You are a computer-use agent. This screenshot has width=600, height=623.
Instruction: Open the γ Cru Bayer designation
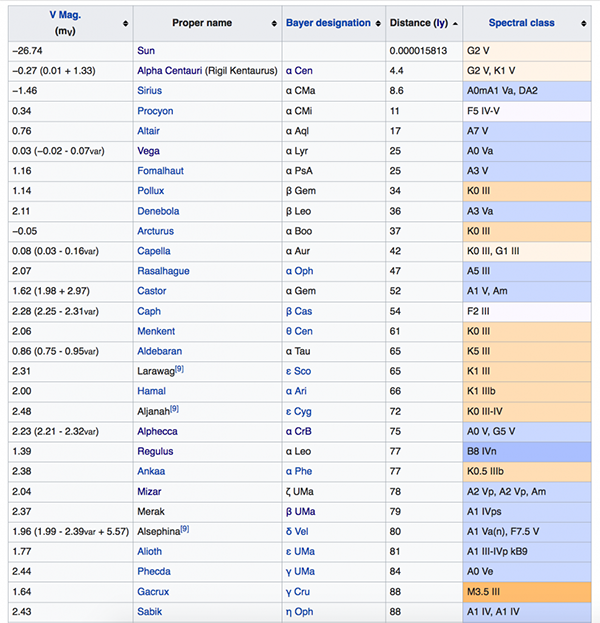(299, 591)
